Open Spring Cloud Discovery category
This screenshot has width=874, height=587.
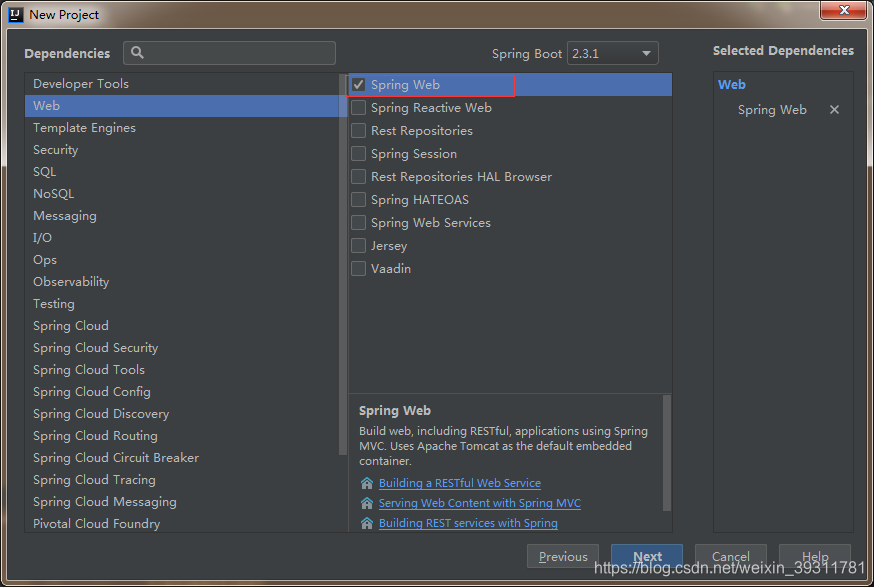pos(182,414)
